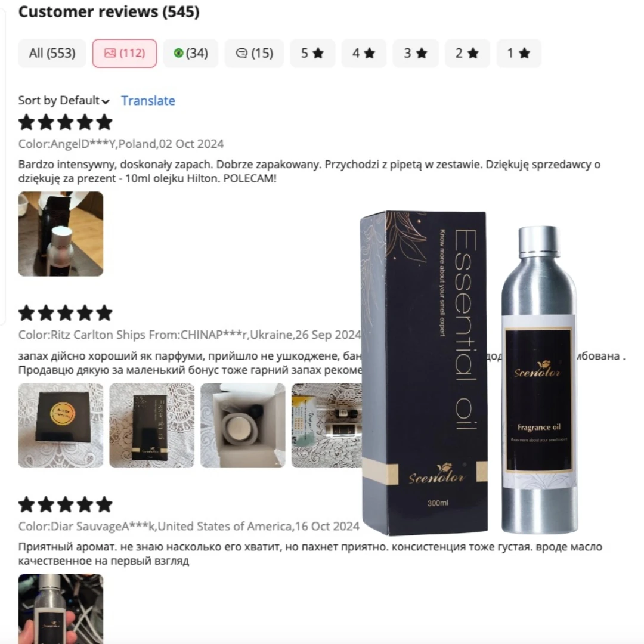Open the photo showing opened box interior

point(243,426)
